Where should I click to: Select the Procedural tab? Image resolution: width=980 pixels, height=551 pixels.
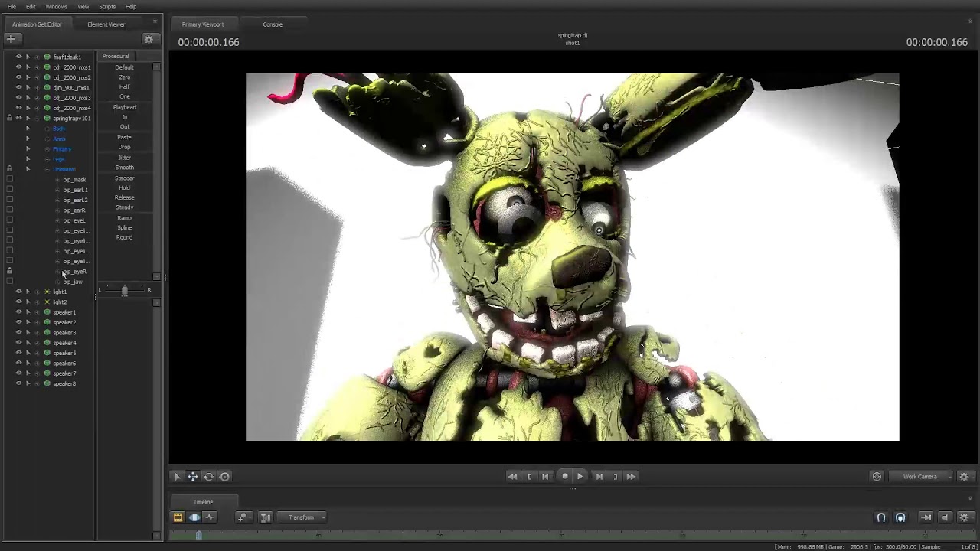coord(116,56)
